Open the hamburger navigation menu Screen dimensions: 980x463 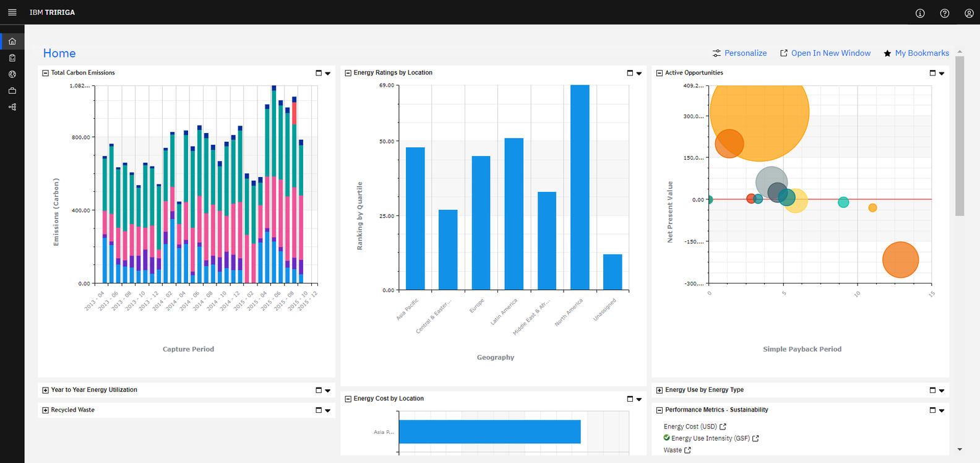[x=12, y=12]
